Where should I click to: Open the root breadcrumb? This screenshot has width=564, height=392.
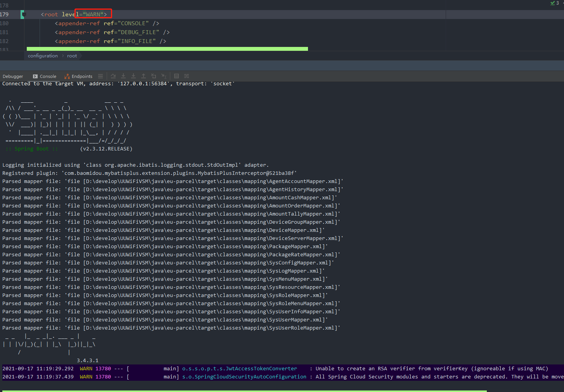coord(72,55)
